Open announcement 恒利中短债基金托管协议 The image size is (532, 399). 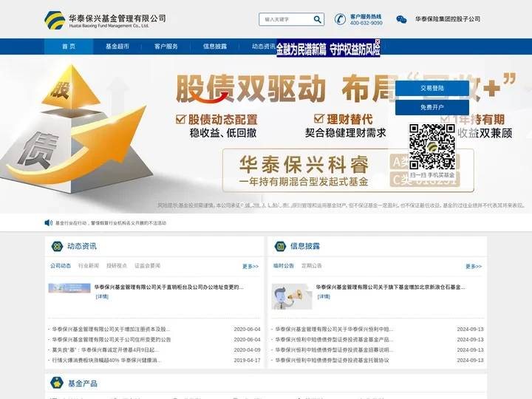tap(332, 360)
